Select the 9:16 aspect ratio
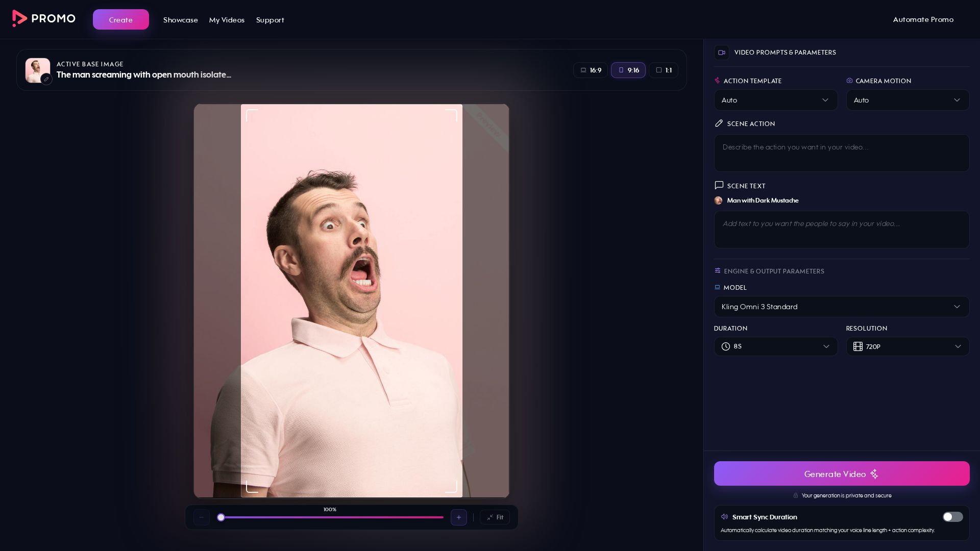Screen dimensions: 980x551 (628, 70)
